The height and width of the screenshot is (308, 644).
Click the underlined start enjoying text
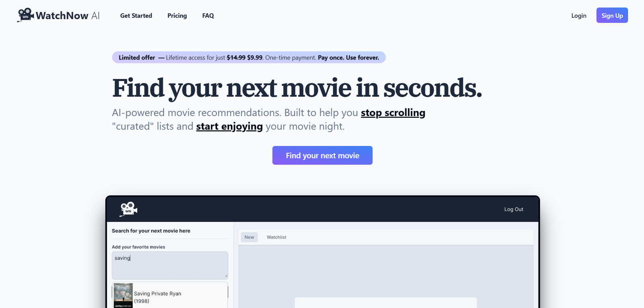[x=229, y=127]
